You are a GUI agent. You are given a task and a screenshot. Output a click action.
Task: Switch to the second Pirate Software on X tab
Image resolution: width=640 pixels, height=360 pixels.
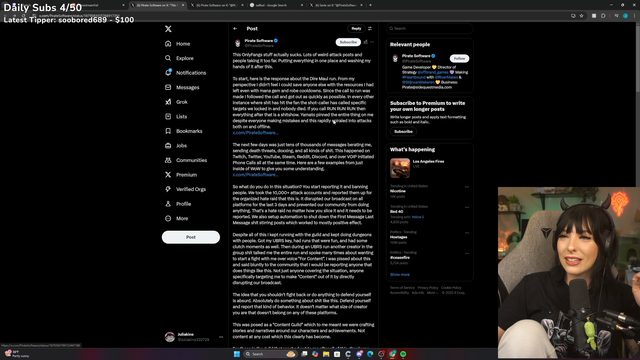click(x=217, y=5)
